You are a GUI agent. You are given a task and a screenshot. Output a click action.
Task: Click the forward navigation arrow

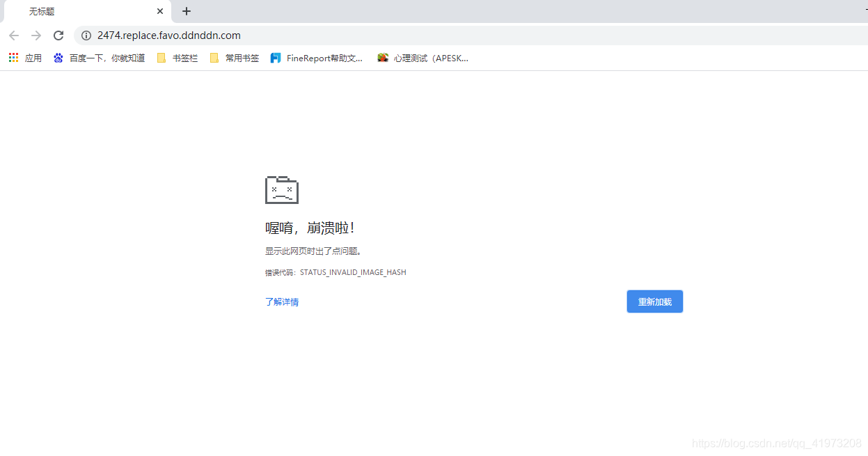pyautogui.click(x=35, y=35)
